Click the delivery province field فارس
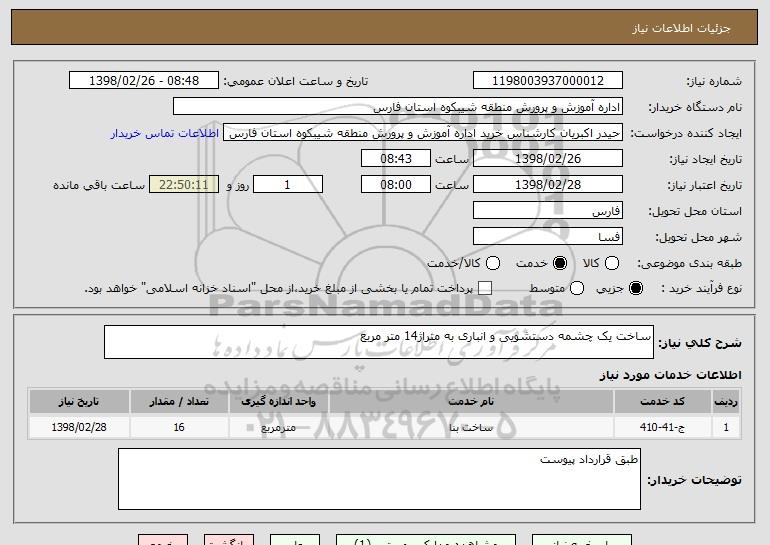Viewport: 770px width, 545px height. click(548, 211)
